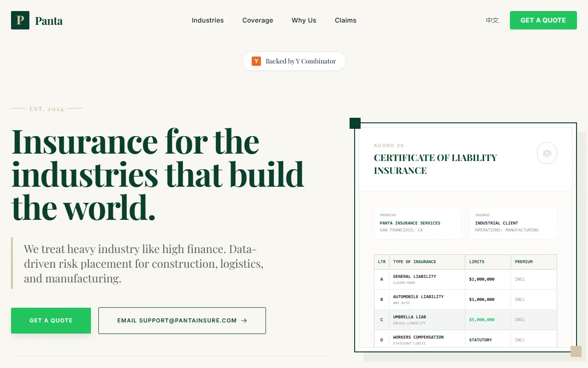This screenshot has height=368, width=588.
Task: Click the EST. 2024 label
Action: (47, 109)
